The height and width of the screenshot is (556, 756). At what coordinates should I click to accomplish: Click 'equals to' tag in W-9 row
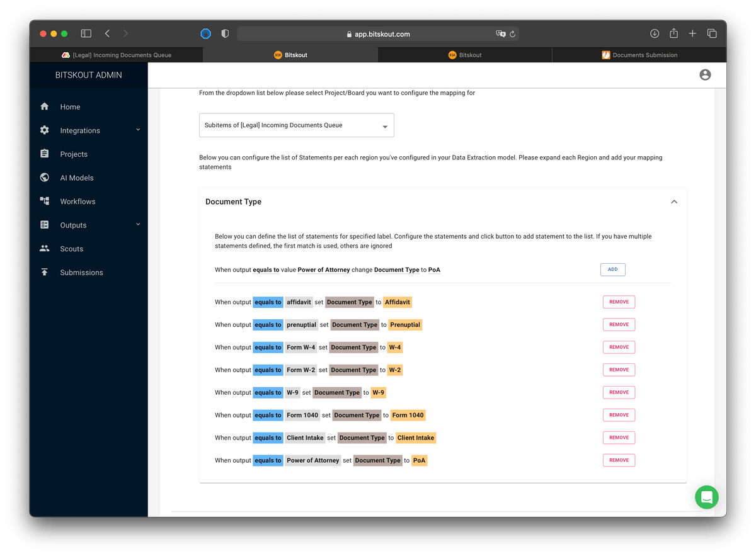[x=268, y=392]
